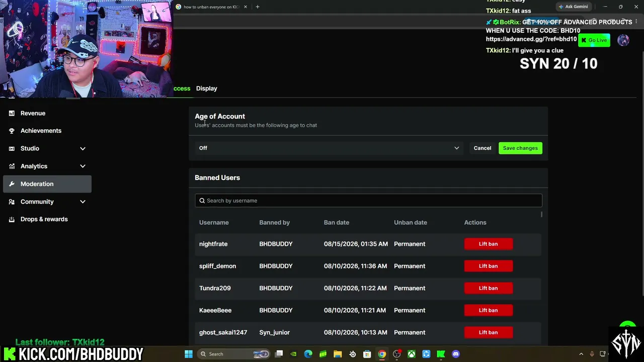Screen dimensions: 644x362
Task: Close the 'how to unban everyone' browser tab
Action: pos(246,7)
